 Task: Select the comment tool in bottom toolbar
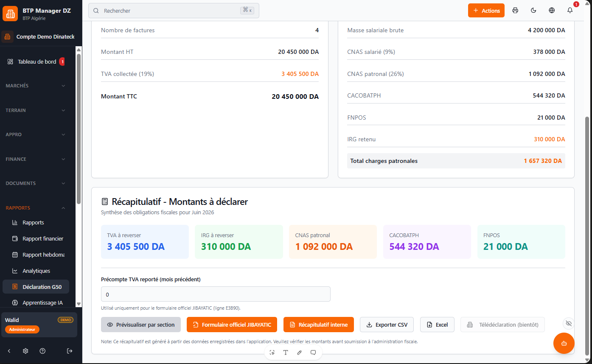[313, 353]
